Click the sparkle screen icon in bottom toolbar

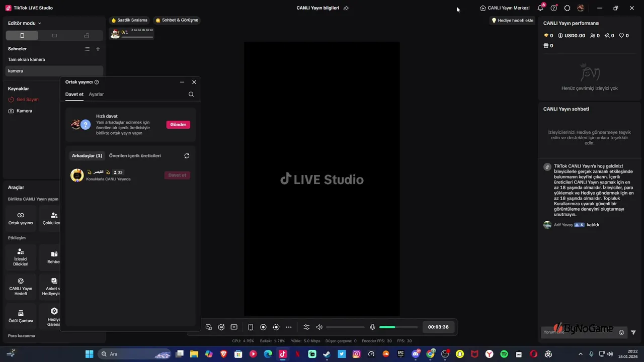234,327
